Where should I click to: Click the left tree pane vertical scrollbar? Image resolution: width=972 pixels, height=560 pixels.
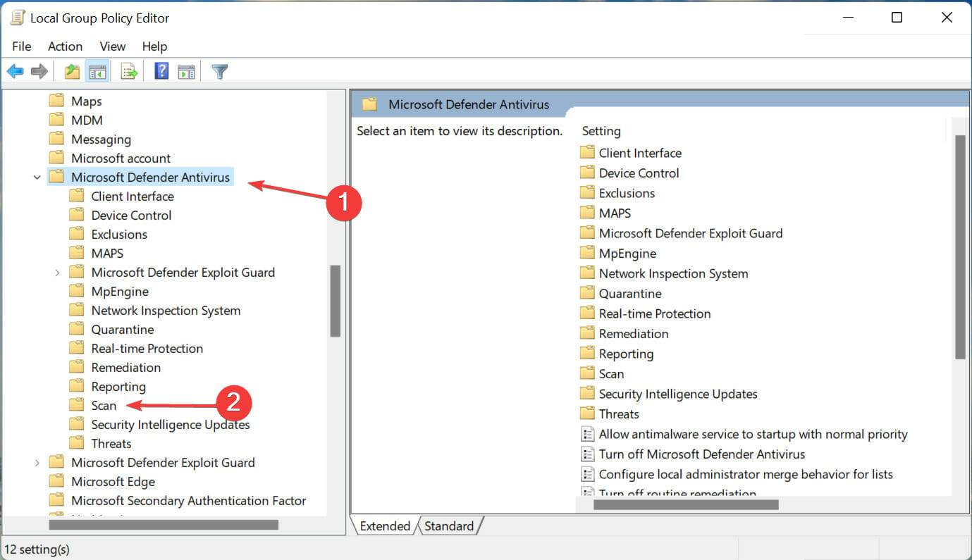pos(335,301)
